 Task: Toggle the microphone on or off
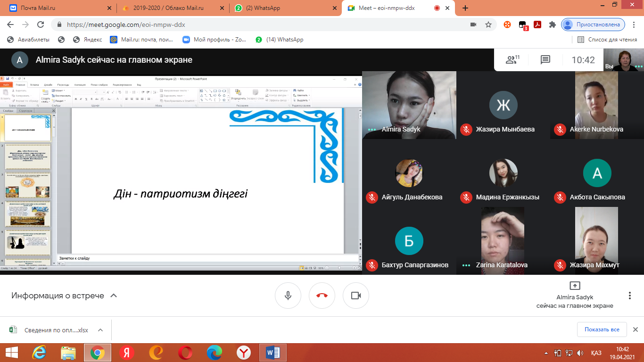pos(288,296)
